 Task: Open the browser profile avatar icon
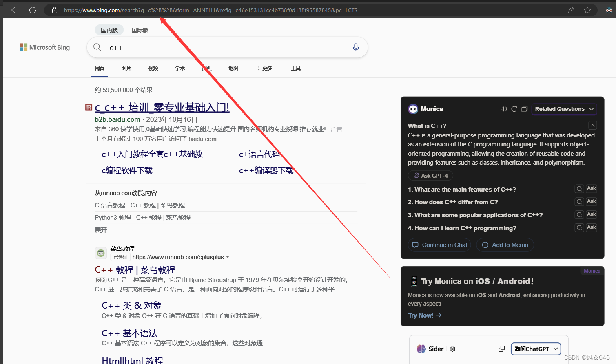click(x=609, y=10)
